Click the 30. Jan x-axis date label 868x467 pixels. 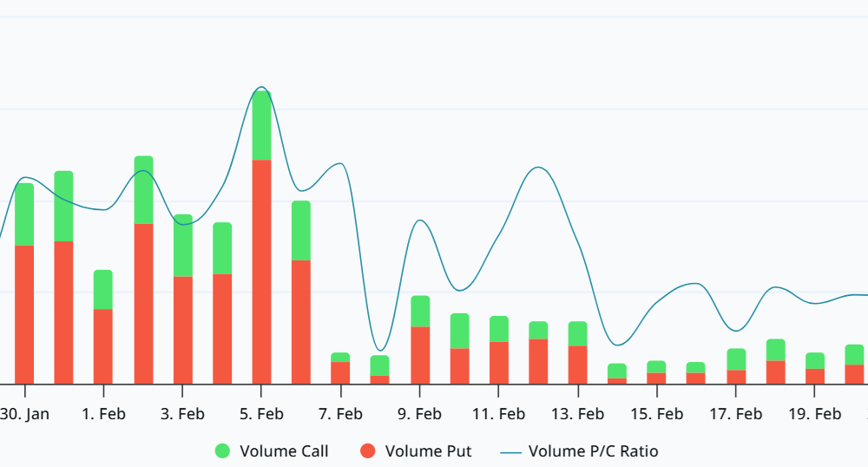tap(24, 414)
